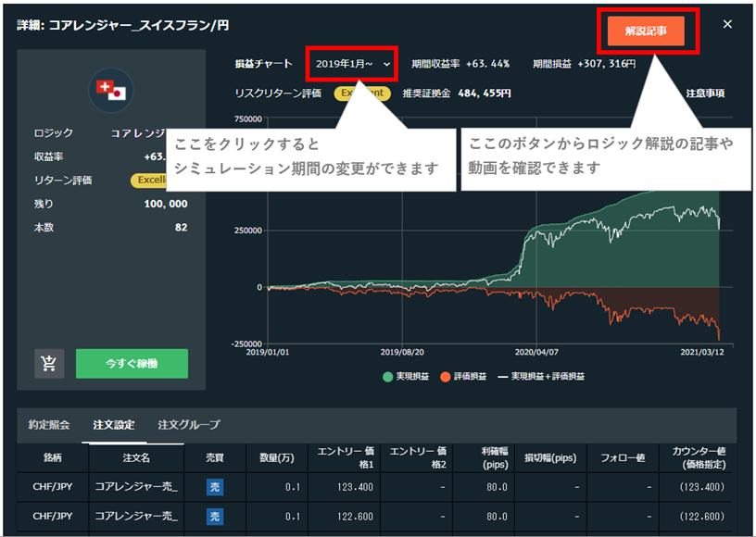756x537 pixels.
Task: Click the Excellent risk-return badge
Action: click(362, 93)
